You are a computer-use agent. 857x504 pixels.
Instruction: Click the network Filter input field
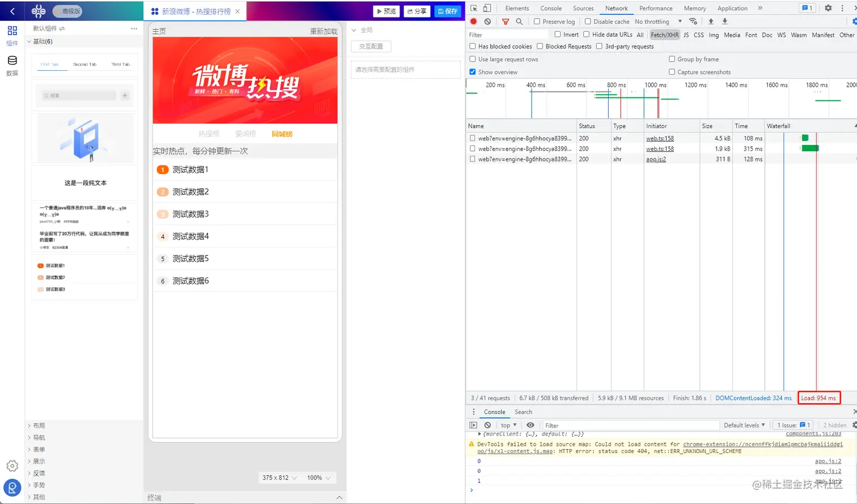point(508,35)
